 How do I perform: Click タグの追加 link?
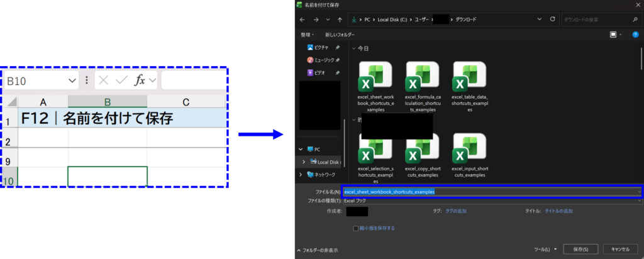pos(456,211)
